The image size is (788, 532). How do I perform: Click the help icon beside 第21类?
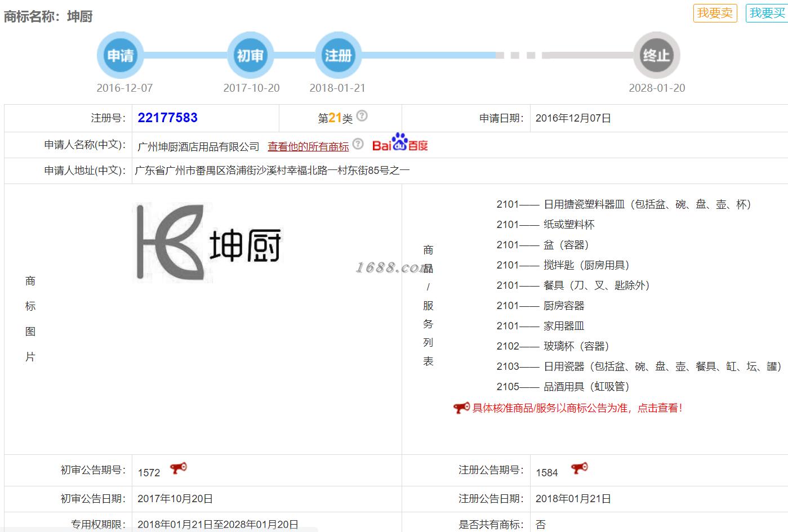click(x=362, y=116)
